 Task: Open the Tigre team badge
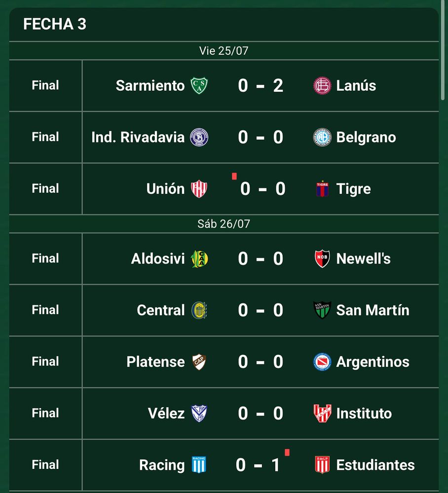(x=322, y=189)
